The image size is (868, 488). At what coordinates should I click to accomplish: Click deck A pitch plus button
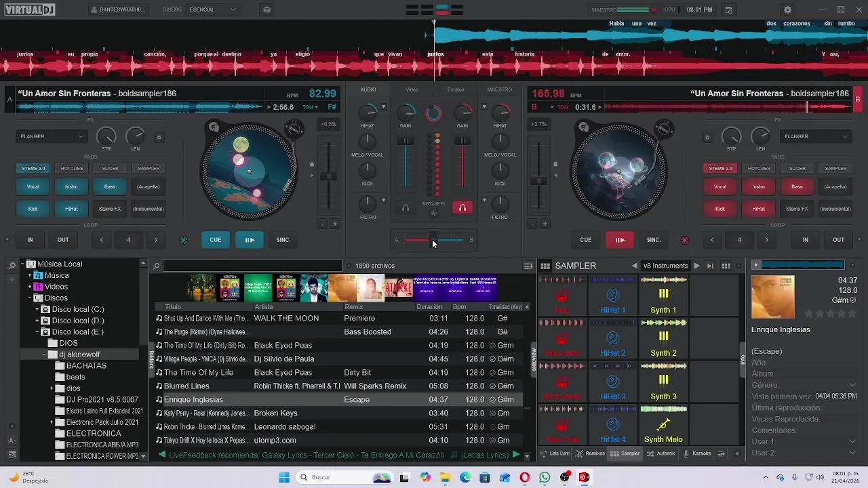click(334, 224)
